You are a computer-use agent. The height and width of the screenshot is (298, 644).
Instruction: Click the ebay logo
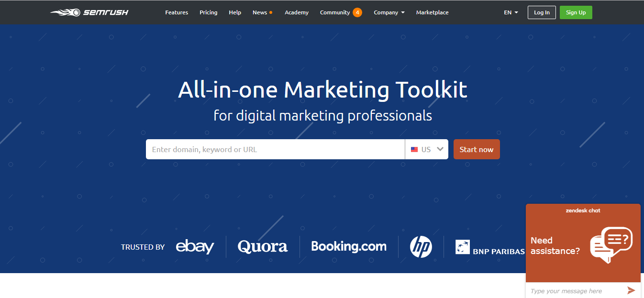point(195,246)
